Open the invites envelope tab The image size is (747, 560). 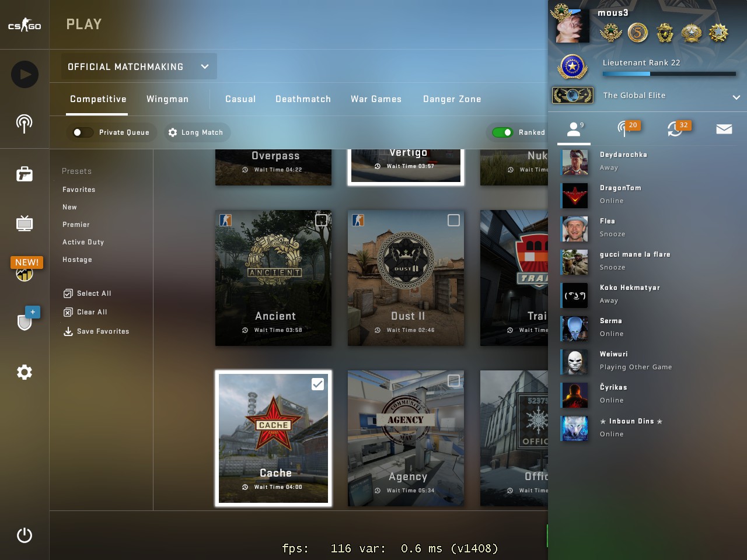[x=724, y=129]
